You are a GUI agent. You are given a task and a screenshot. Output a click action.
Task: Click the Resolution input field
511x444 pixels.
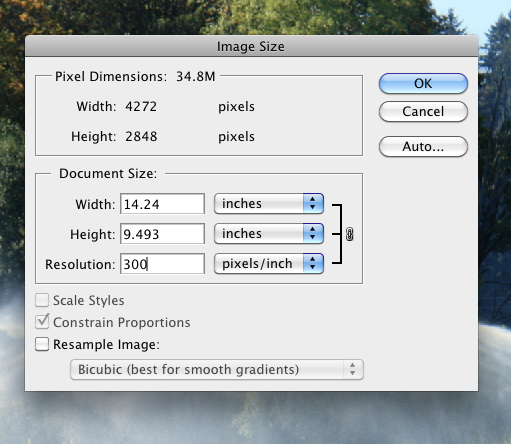(x=162, y=264)
